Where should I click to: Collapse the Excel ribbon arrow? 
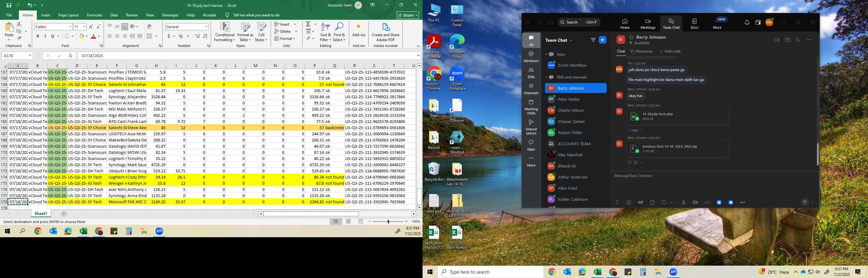[x=418, y=46]
